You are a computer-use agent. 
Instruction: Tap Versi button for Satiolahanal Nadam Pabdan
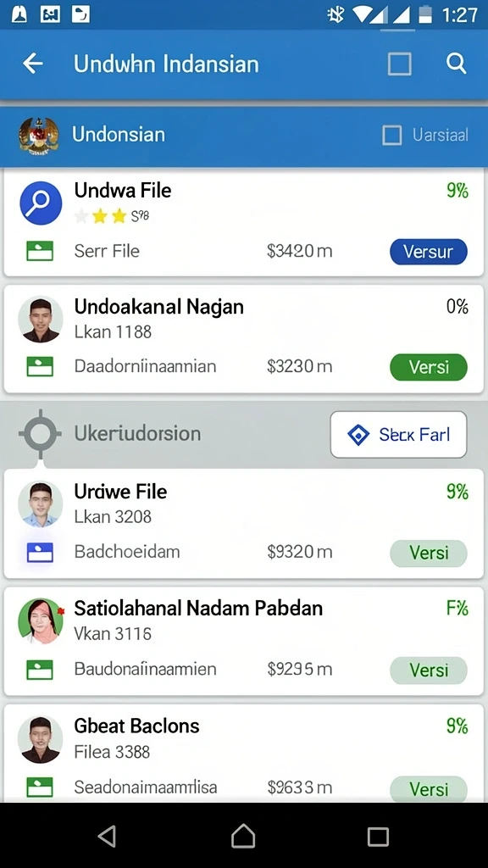point(428,670)
